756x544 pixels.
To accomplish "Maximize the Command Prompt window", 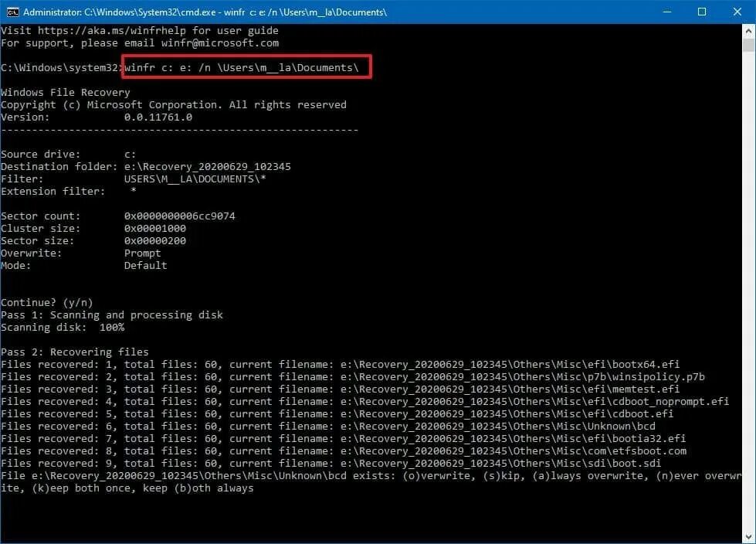I will (702, 12).
